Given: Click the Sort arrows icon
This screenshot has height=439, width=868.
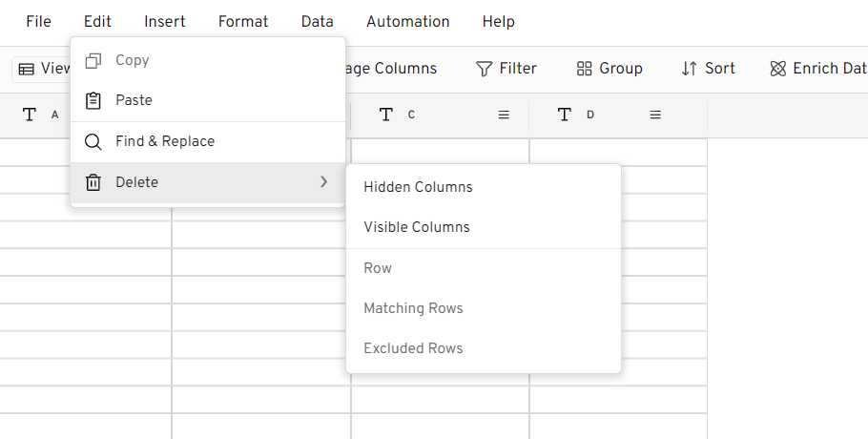Looking at the screenshot, I should 690,69.
